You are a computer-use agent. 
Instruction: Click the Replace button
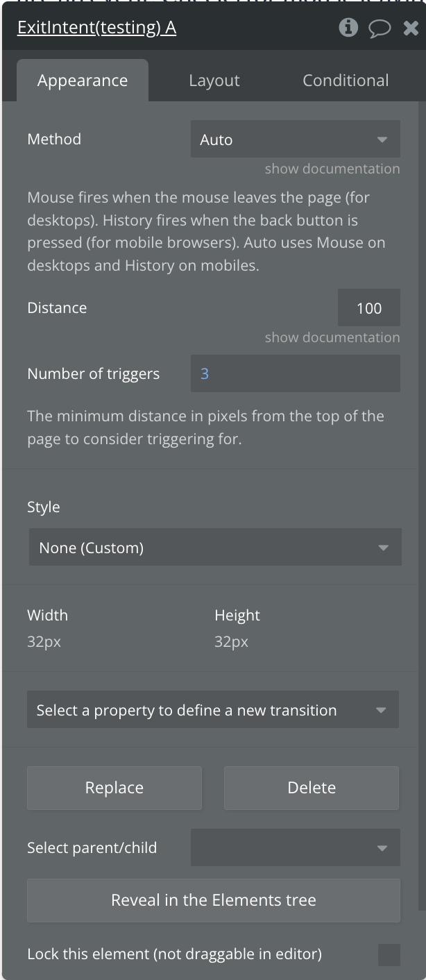click(x=114, y=788)
